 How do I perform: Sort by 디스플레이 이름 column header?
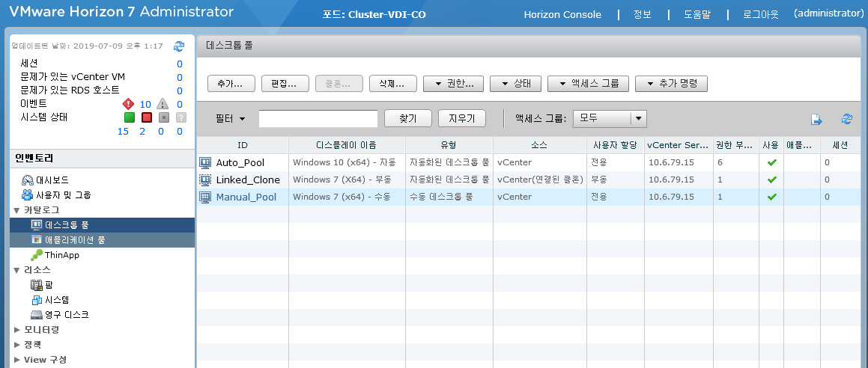(347, 145)
